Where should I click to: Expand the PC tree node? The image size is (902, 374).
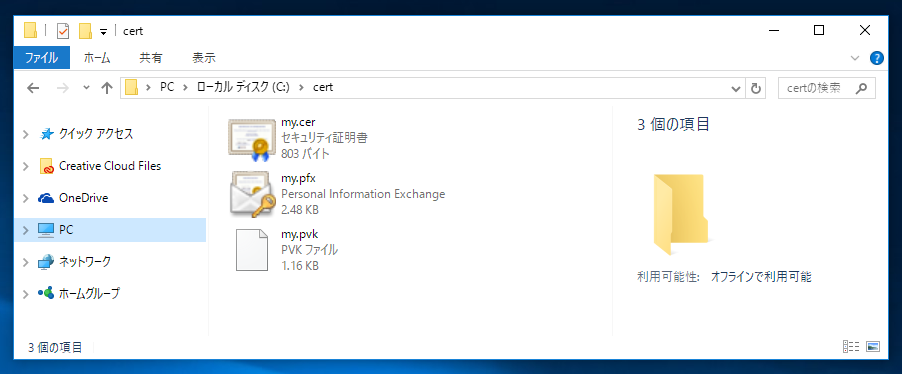(x=25, y=230)
